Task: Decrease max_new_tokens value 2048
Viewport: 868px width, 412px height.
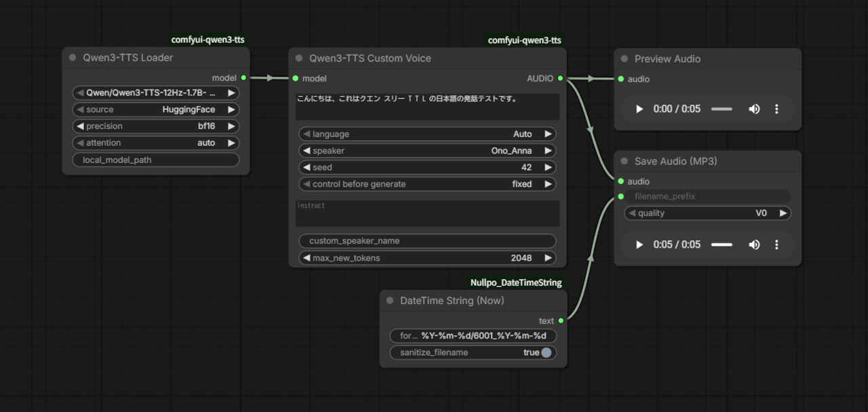Action: 307,258
